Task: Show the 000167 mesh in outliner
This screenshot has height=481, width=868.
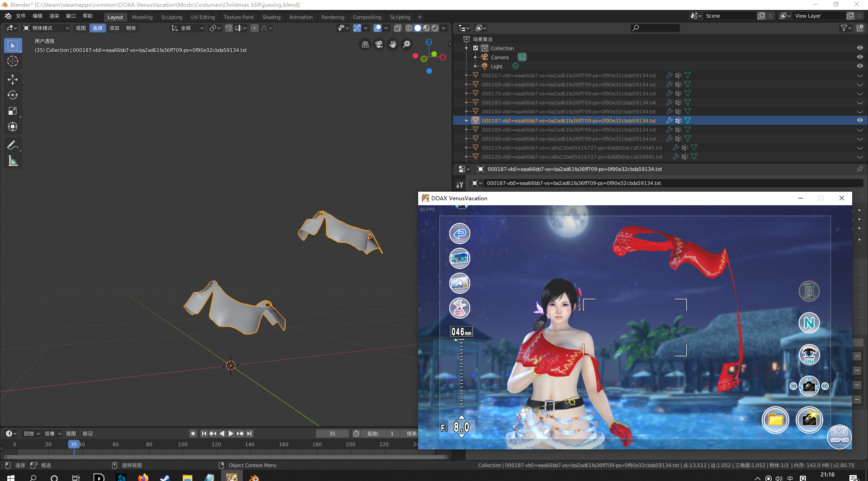Action: click(x=860, y=75)
